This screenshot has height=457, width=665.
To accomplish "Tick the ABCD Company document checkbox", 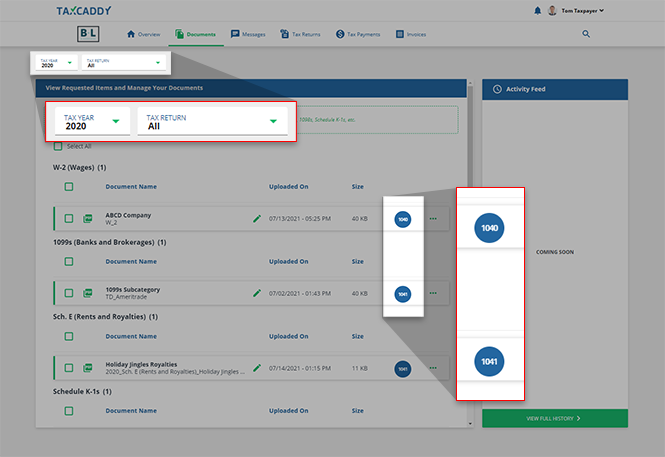I will coord(69,218).
